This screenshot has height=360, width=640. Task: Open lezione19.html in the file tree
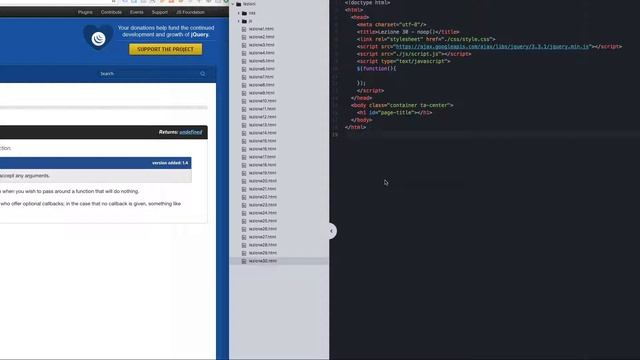coord(262,173)
